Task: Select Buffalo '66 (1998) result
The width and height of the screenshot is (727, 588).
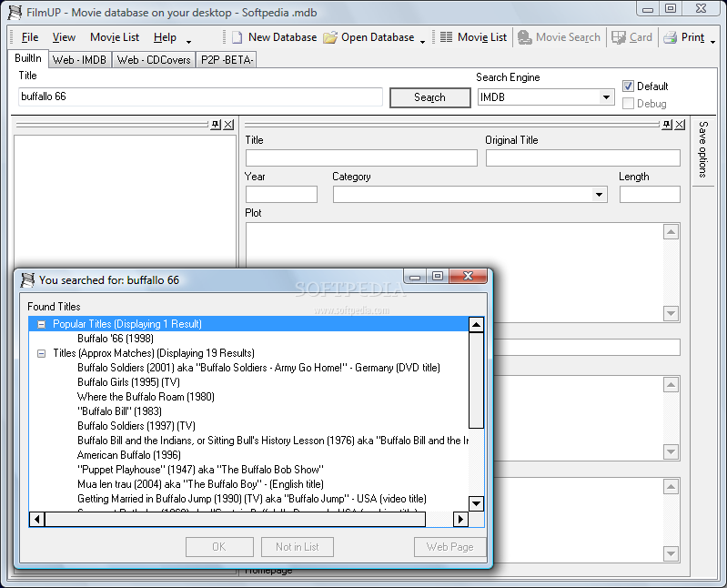Action: click(116, 339)
